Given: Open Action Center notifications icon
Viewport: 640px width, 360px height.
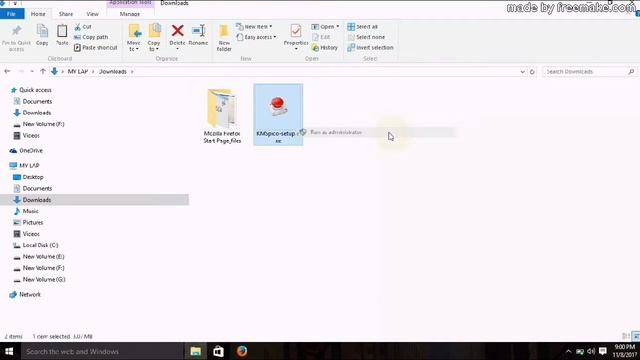Looking at the screenshot, I should 602,351.
